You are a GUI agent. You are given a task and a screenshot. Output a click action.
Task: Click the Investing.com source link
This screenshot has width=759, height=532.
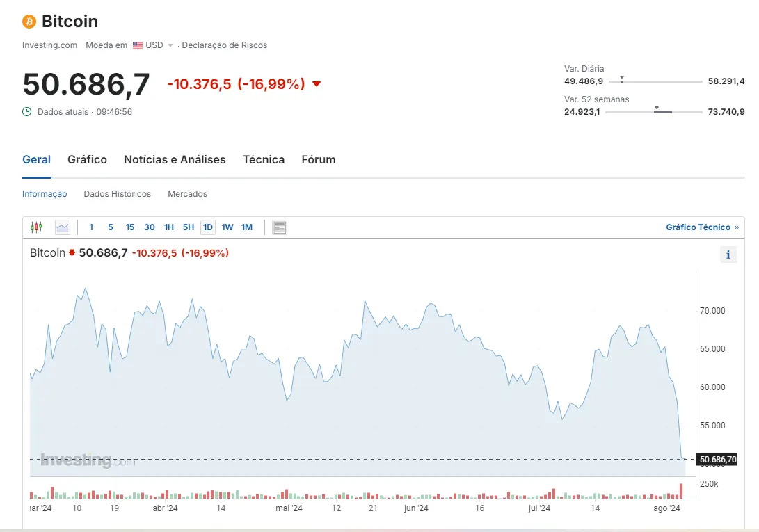tap(50, 45)
